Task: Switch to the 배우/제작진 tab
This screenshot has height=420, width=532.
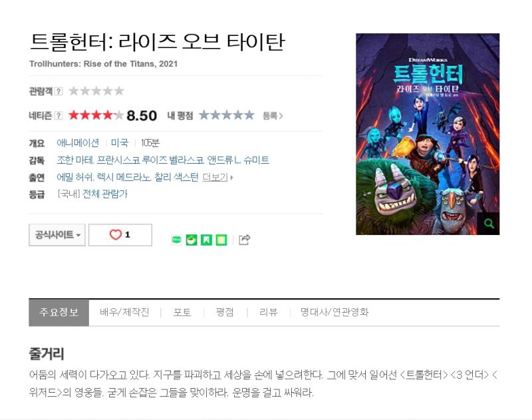Action: coord(124,312)
